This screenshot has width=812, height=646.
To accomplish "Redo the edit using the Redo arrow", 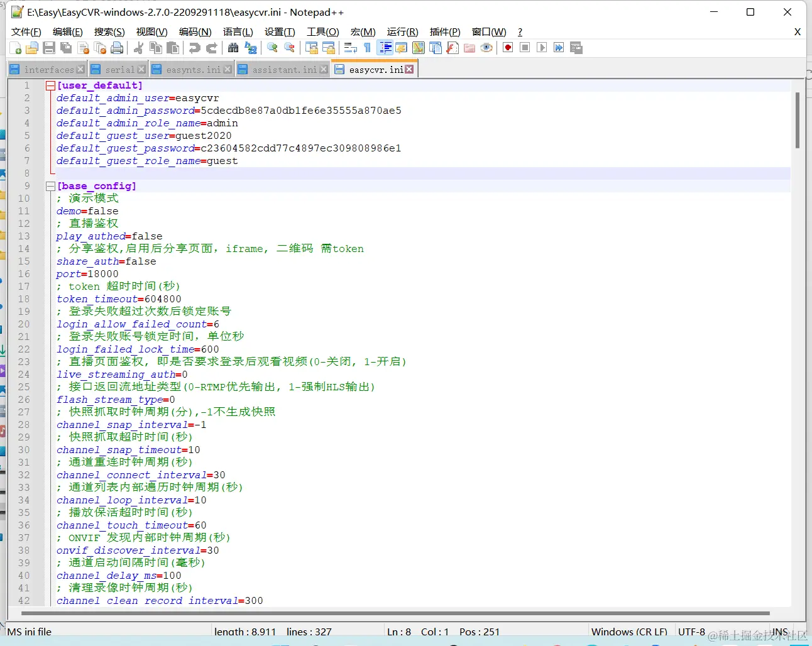I will point(212,48).
